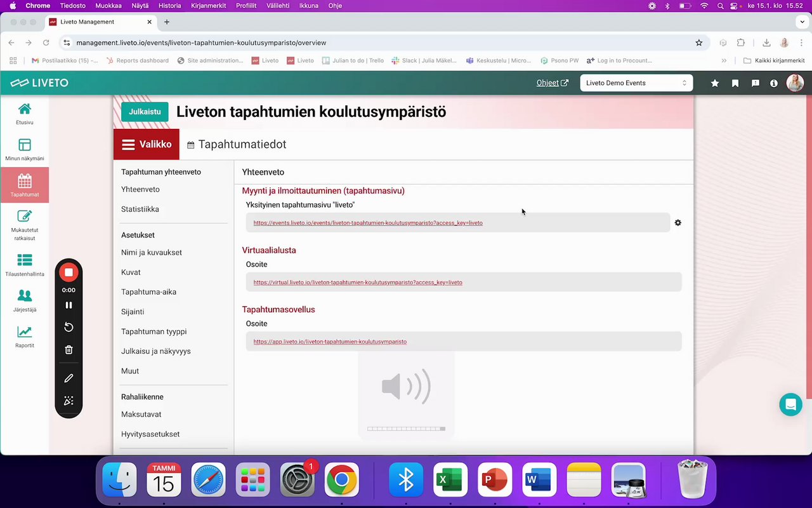Open the feedback message icon in header
The width and height of the screenshot is (812, 508).
[755, 83]
